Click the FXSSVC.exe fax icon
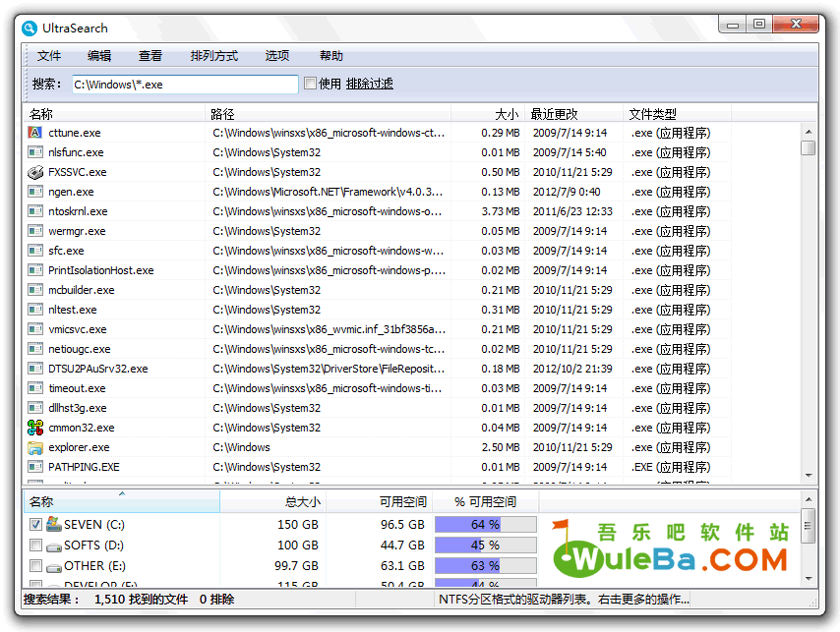The width and height of the screenshot is (840, 632). [35, 172]
